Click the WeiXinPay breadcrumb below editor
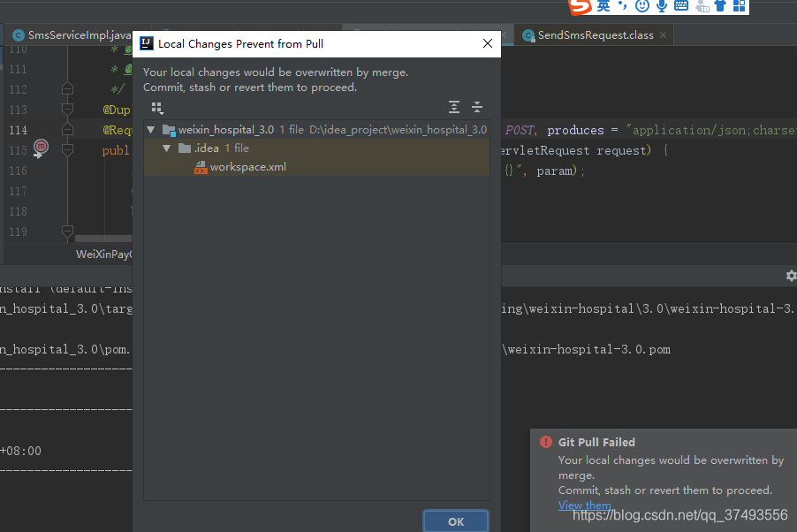797x532 pixels. [x=103, y=255]
